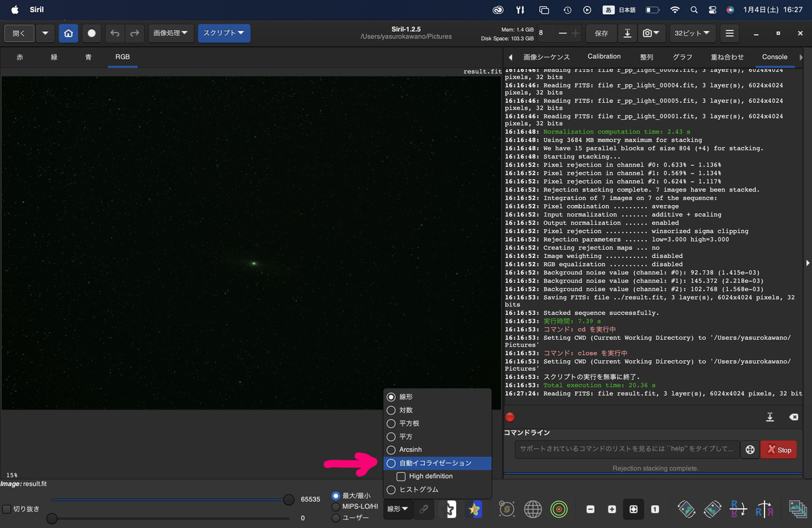
Task: Click the red record dot in console
Action: click(510, 418)
